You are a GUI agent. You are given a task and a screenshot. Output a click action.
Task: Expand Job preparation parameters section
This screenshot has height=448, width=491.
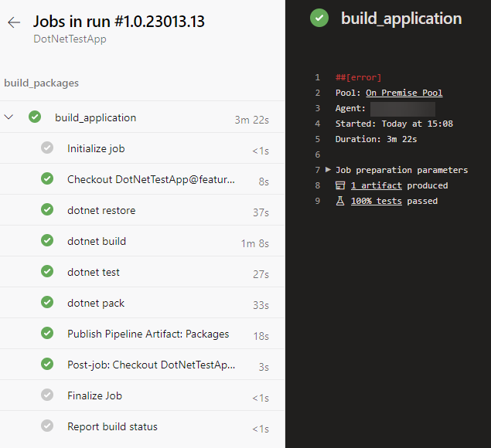click(329, 170)
